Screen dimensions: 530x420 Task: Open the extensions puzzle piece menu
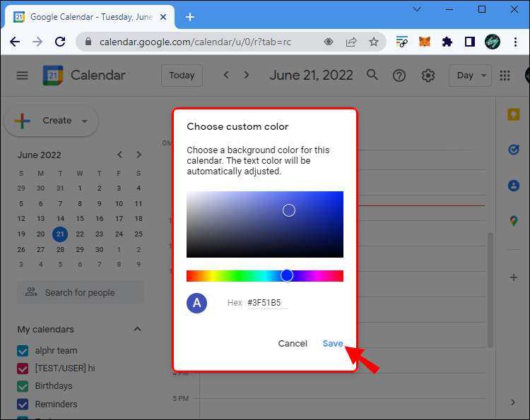click(447, 42)
